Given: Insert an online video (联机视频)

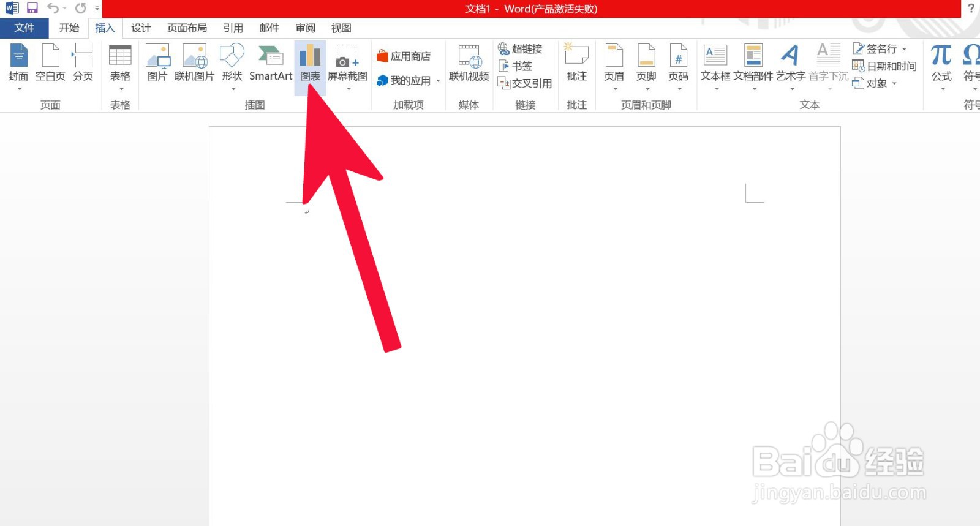Looking at the screenshot, I should 469,64.
